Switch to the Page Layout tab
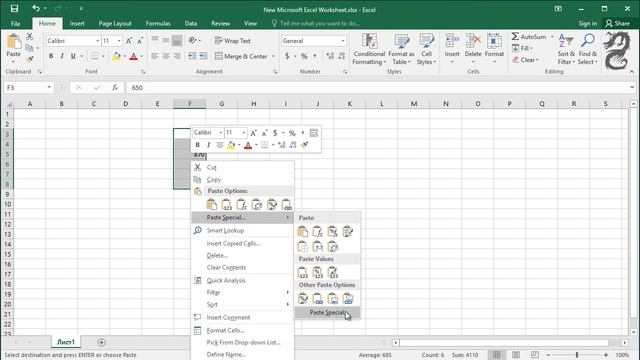 (115, 23)
